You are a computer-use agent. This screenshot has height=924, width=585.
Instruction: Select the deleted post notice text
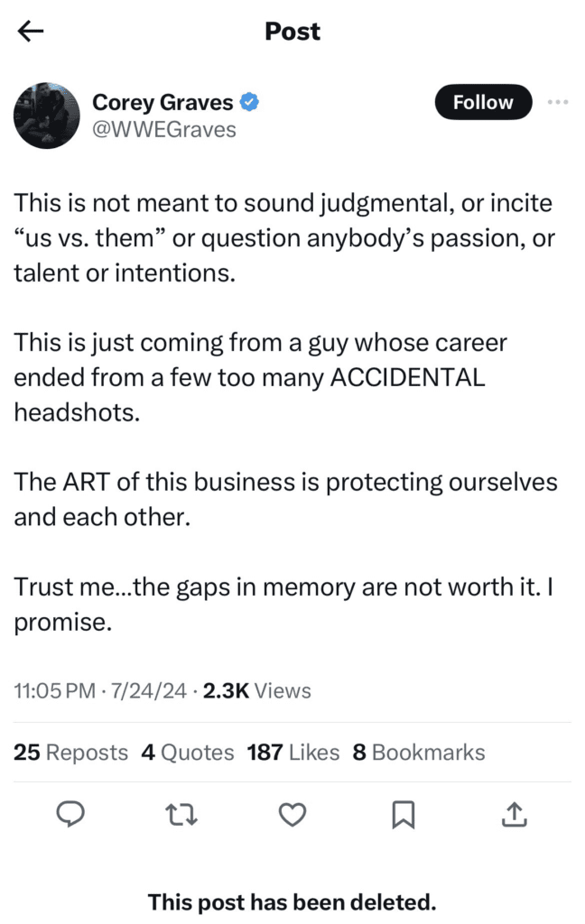pyautogui.click(x=292, y=901)
